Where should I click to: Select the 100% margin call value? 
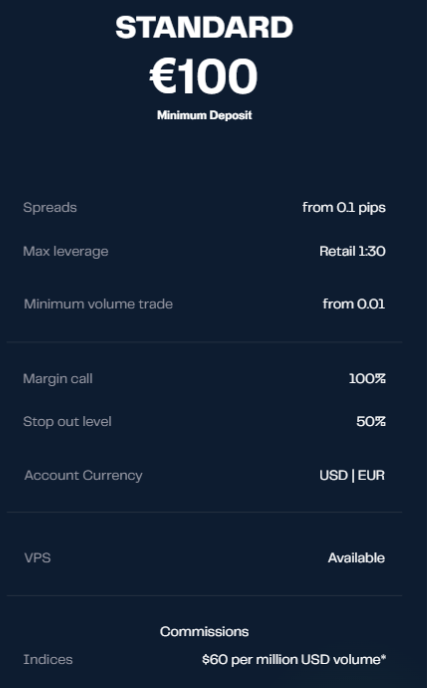[x=367, y=379]
